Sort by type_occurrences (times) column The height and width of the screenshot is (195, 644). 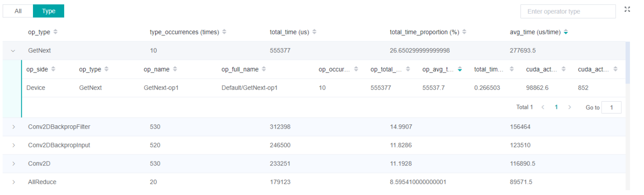pyautogui.click(x=224, y=32)
